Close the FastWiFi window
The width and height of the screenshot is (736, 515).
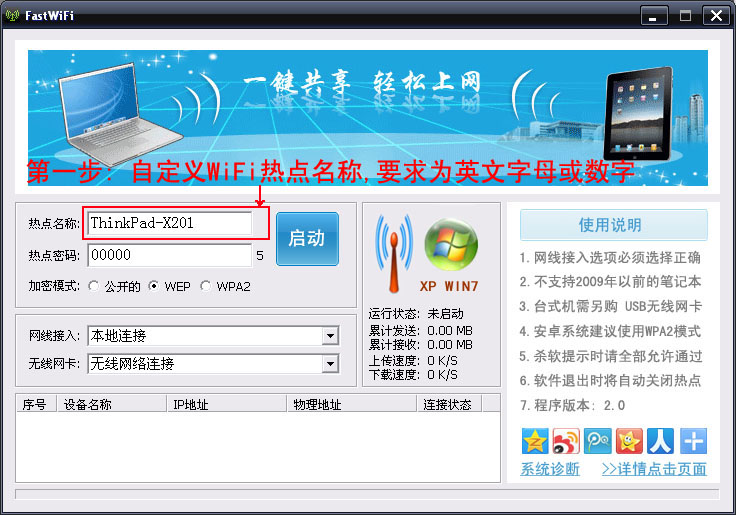click(716, 15)
